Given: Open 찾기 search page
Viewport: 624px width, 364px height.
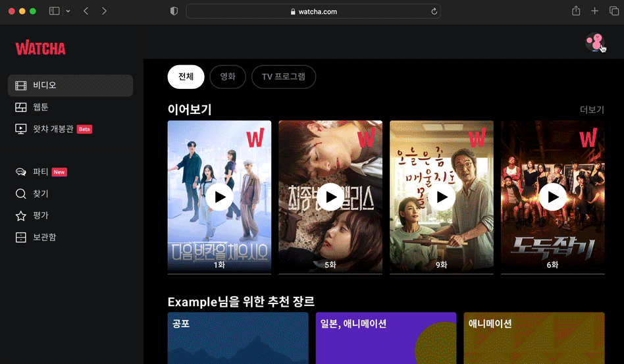Looking at the screenshot, I should [70, 194].
